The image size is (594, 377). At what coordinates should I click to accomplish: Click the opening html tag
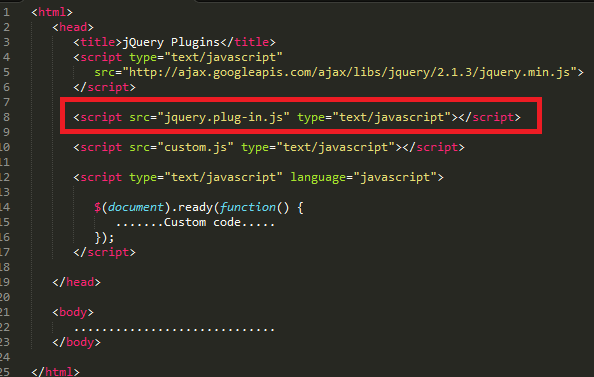[52, 12]
